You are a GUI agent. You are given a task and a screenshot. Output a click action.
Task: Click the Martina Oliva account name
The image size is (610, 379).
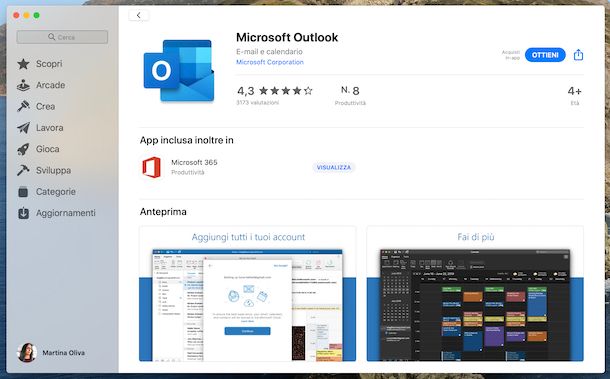click(x=63, y=353)
